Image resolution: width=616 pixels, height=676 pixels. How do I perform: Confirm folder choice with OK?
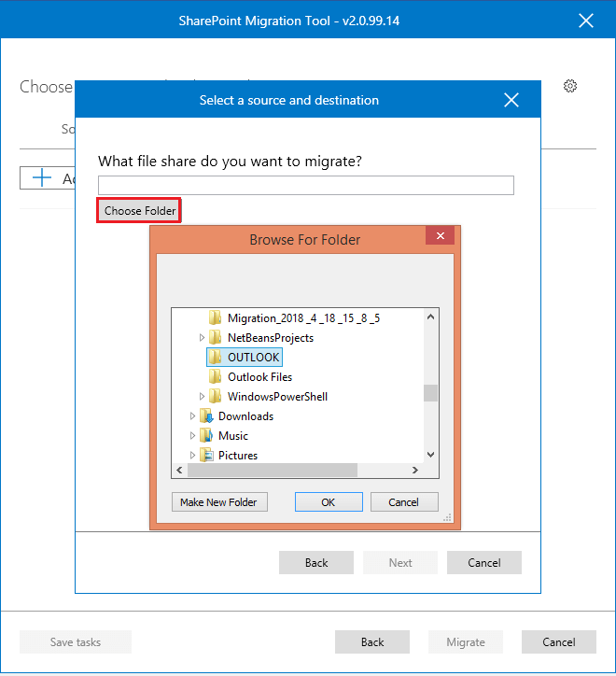329,502
